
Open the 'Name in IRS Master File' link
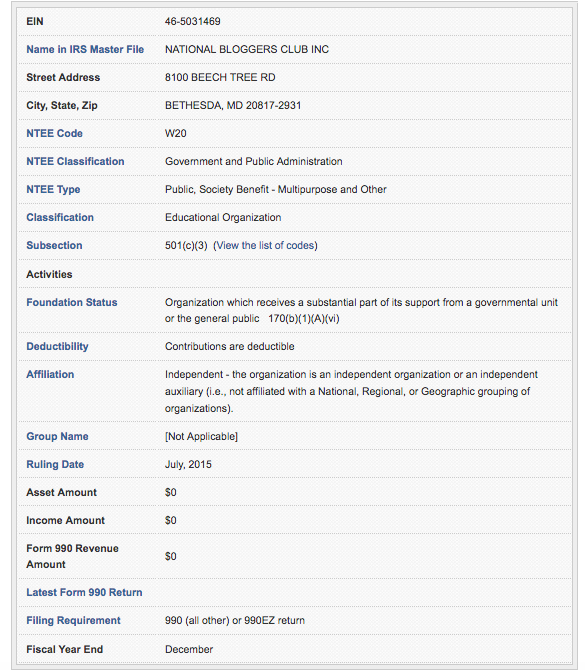(x=85, y=50)
